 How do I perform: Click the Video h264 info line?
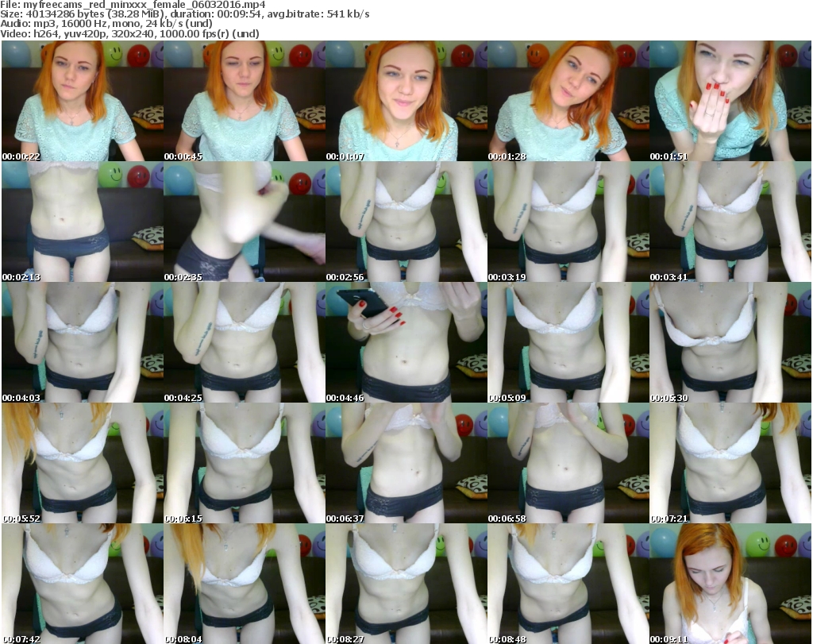tap(129, 33)
